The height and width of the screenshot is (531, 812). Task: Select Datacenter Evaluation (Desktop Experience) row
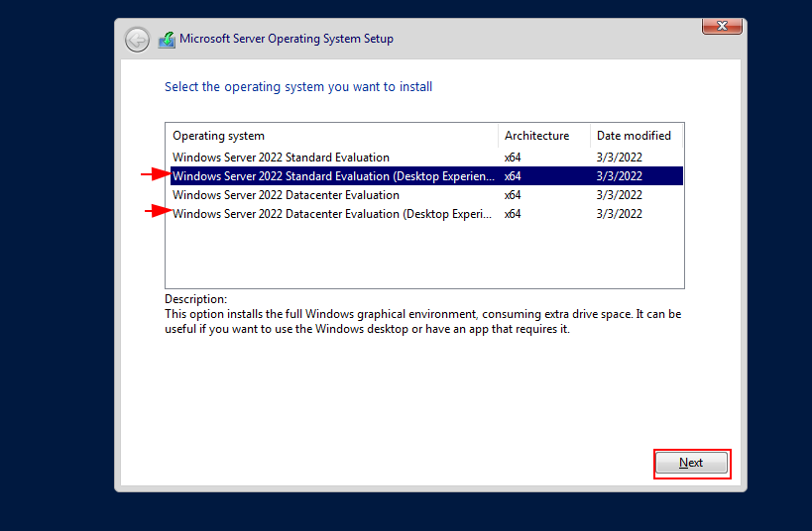point(426,214)
